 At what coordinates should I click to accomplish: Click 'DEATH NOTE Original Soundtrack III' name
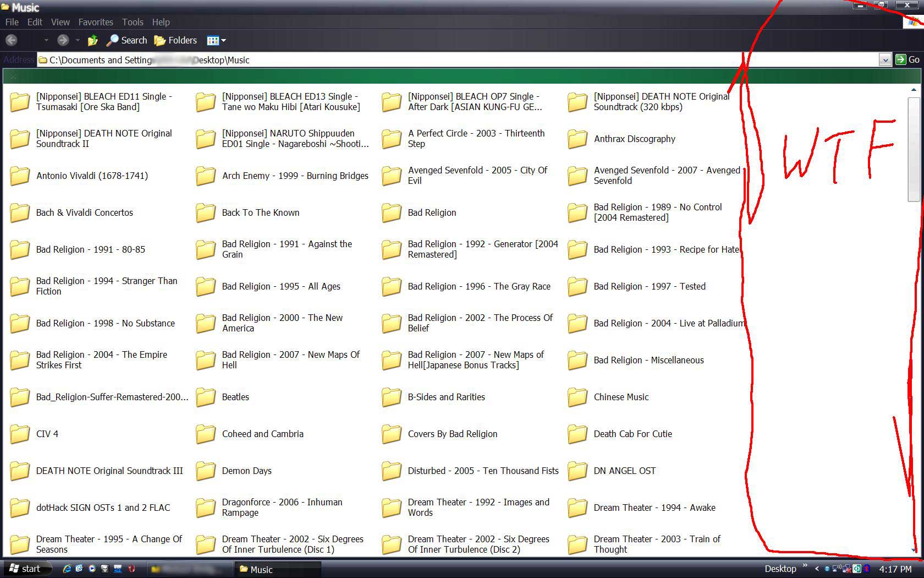[109, 471]
